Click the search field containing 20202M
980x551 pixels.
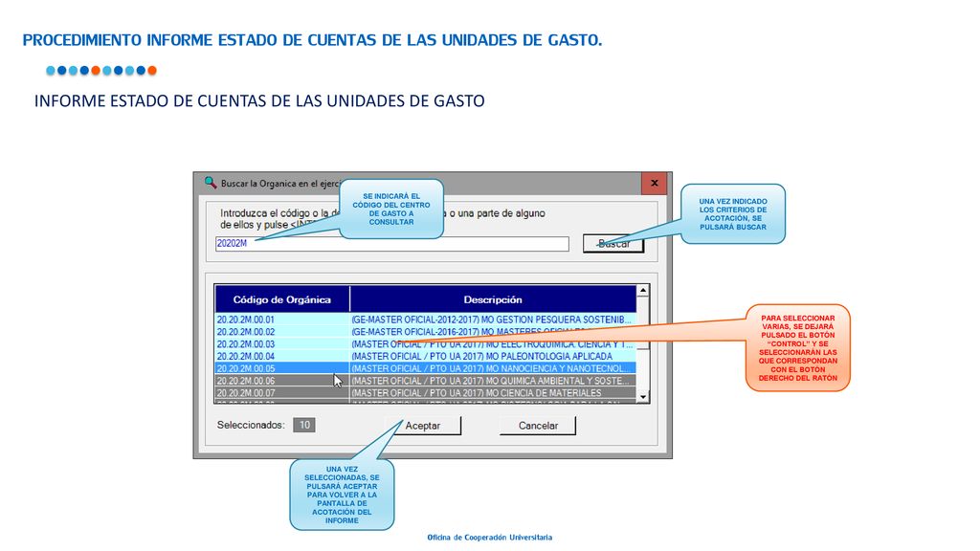pyautogui.click(x=391, y=244)
